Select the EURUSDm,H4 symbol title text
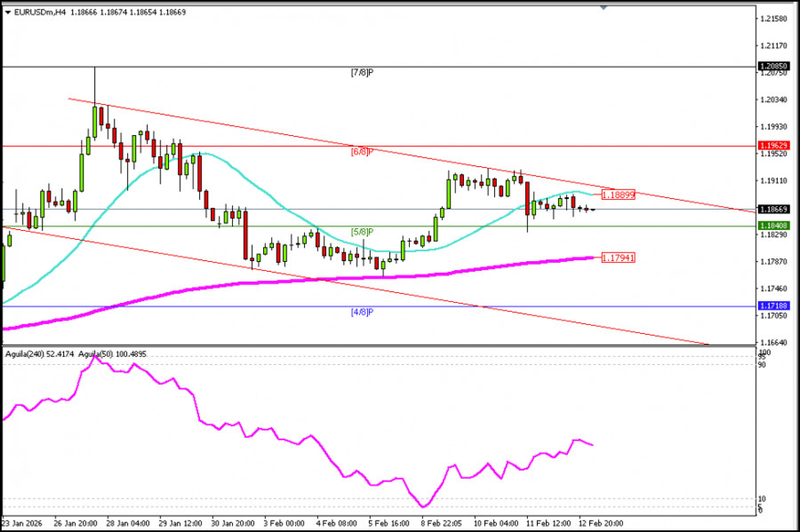The width and height of the screenshot is (800, 532). [x=40, y=12]
